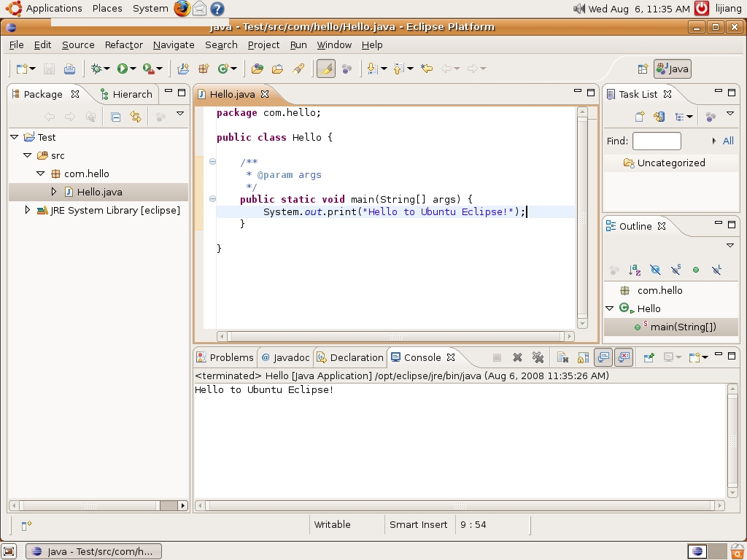Toggle Hide Static Members in Outline

point(676,270)
